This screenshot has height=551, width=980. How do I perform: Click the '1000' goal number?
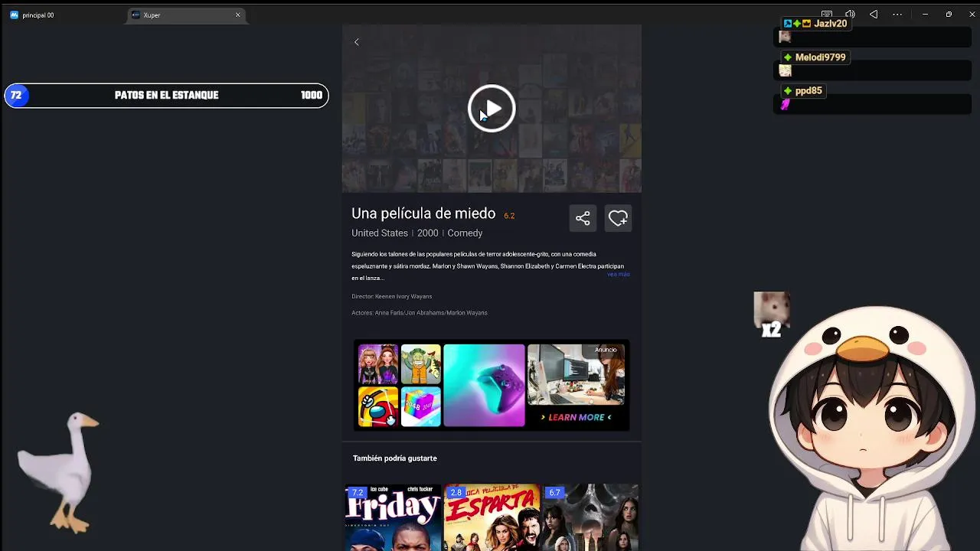[x=311, y=96]
